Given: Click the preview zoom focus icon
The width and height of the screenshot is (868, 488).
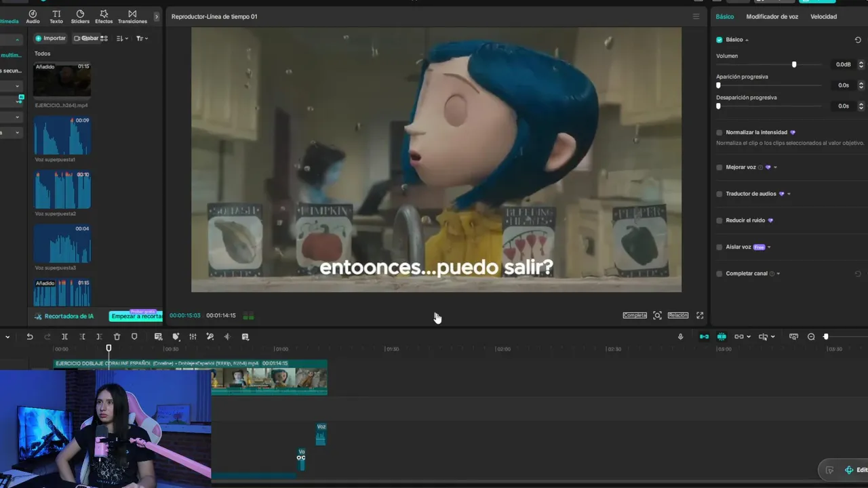Looking at the screenshot, I should coord(657,315).
